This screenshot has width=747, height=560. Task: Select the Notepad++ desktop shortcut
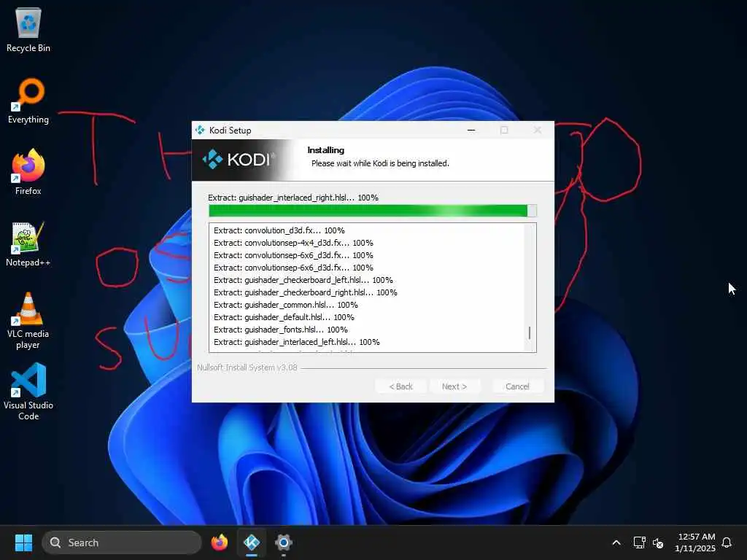[x=28, y=244]
